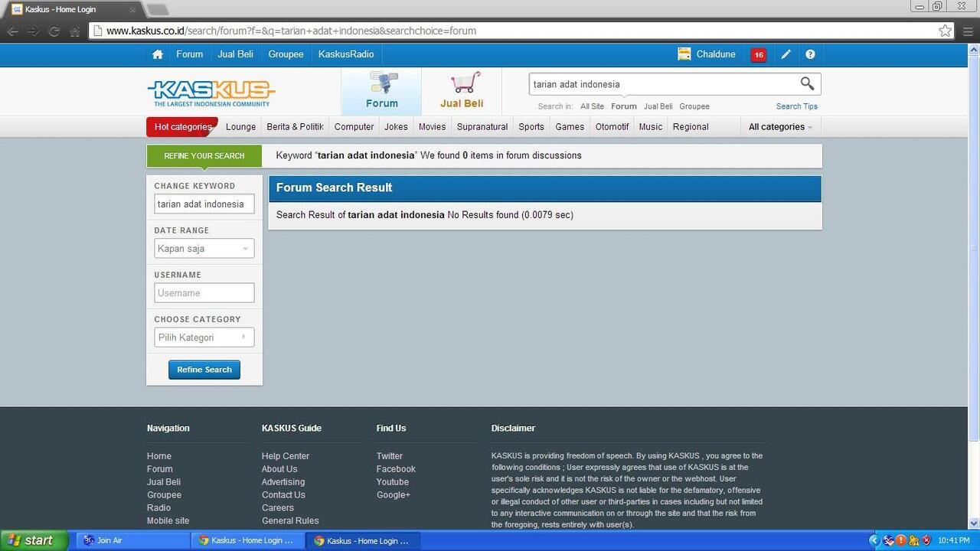Open the Games category
This screenshot has width=980, height=551.
(570, 127)
